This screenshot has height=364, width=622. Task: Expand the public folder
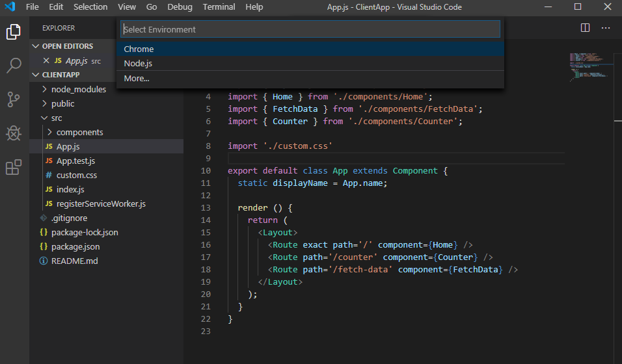click(x=44, y=103)
